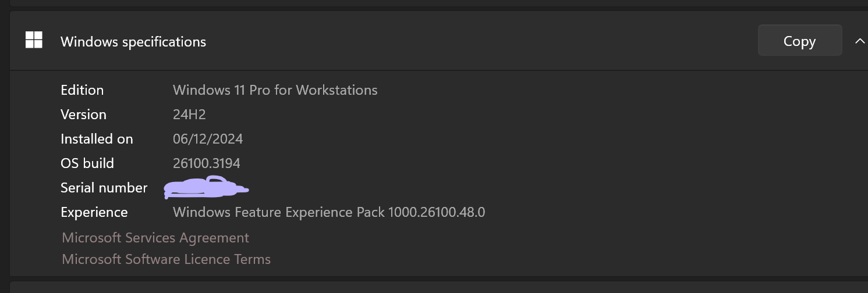Click the Version label

(83, 115)
